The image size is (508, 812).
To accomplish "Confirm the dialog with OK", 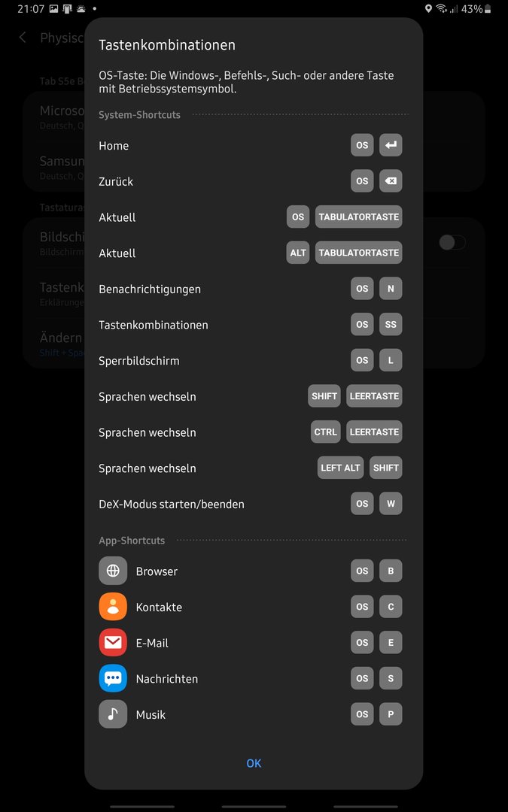I will click(254, 763).
